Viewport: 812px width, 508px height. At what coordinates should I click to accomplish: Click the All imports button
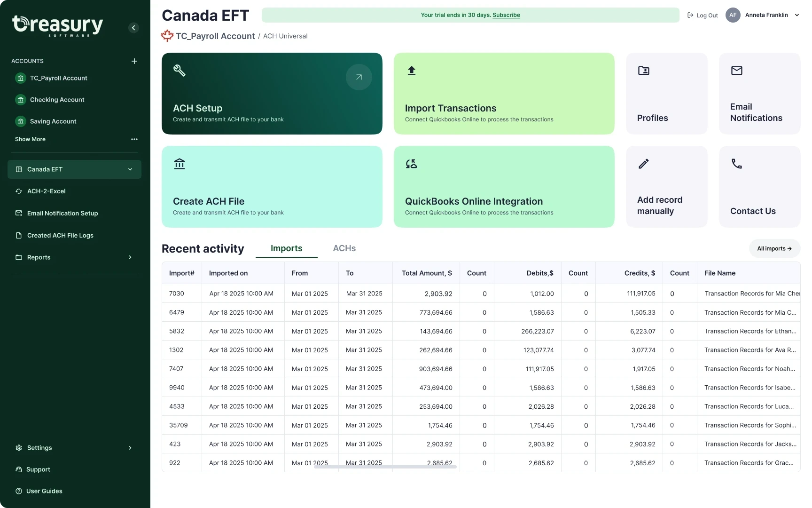click(x=774, y=248)
